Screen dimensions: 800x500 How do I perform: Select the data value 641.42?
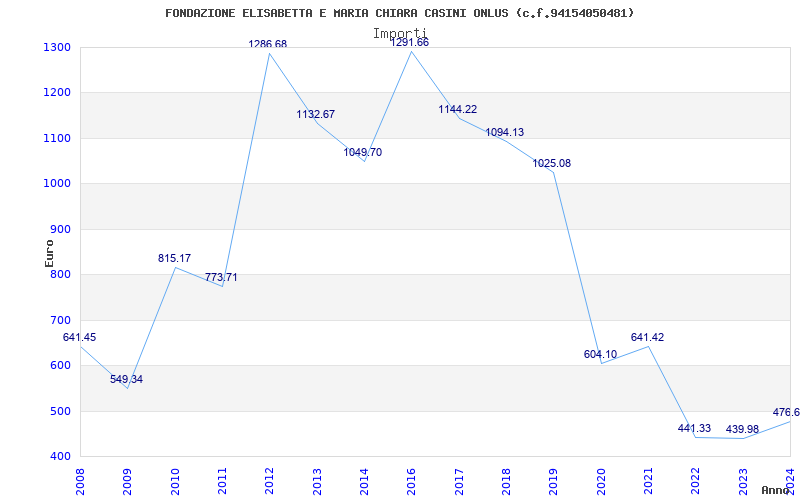pyautogui.click(x=647, y=337)
